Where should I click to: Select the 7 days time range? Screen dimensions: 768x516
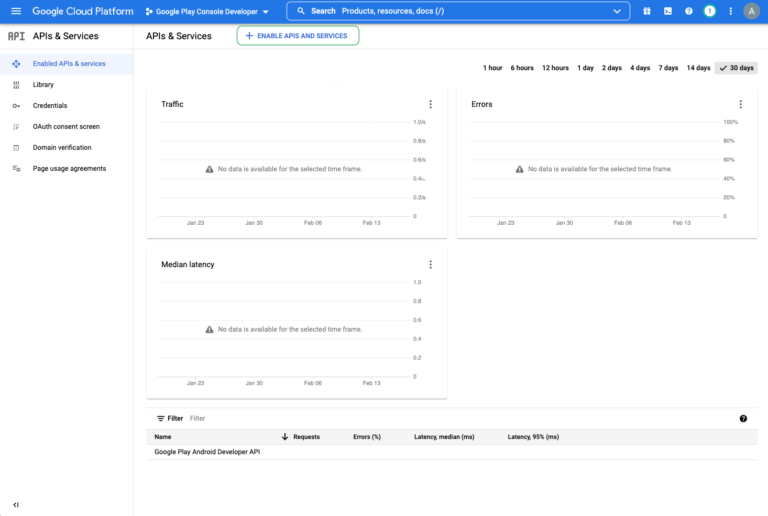668,68
